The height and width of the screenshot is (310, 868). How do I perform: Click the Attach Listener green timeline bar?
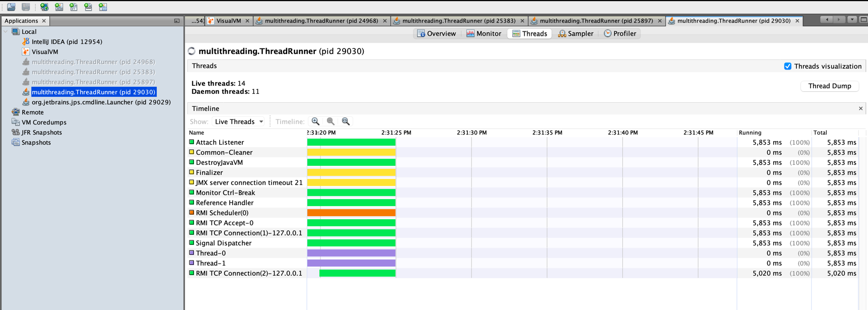click(351, 142)
